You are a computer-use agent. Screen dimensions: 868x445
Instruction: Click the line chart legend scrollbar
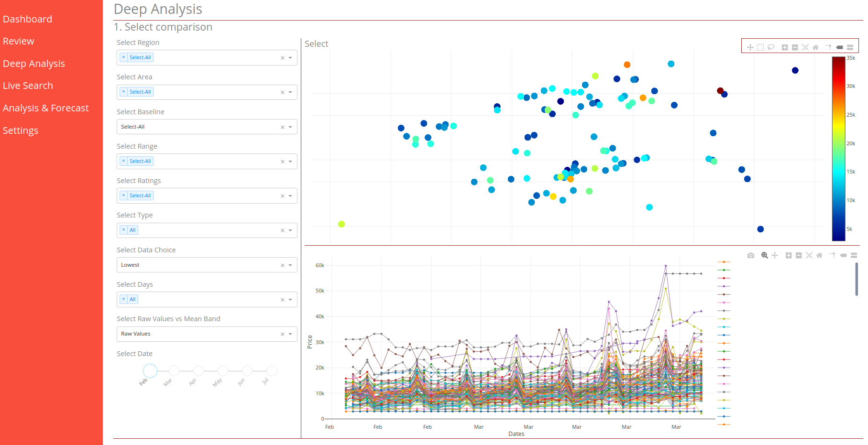click(x=856, y=279)
